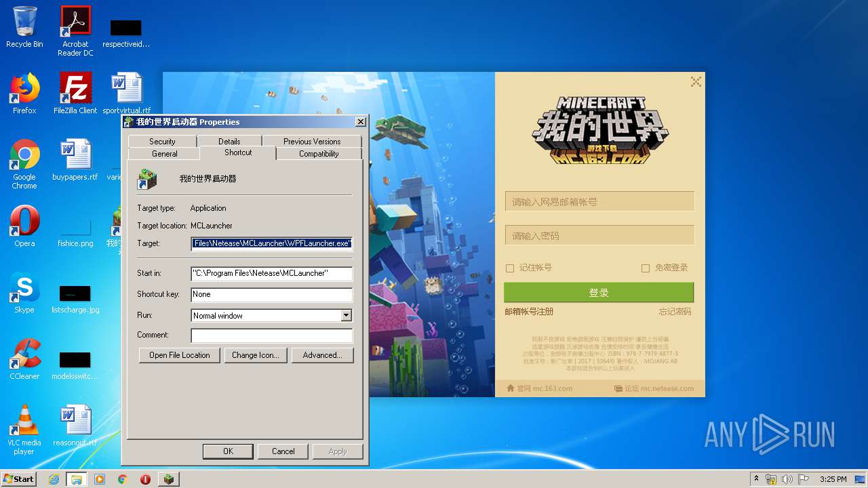Toggle 记住帐号 remember account checkbox
Viewport: 868px width, 488px height.
510,268
